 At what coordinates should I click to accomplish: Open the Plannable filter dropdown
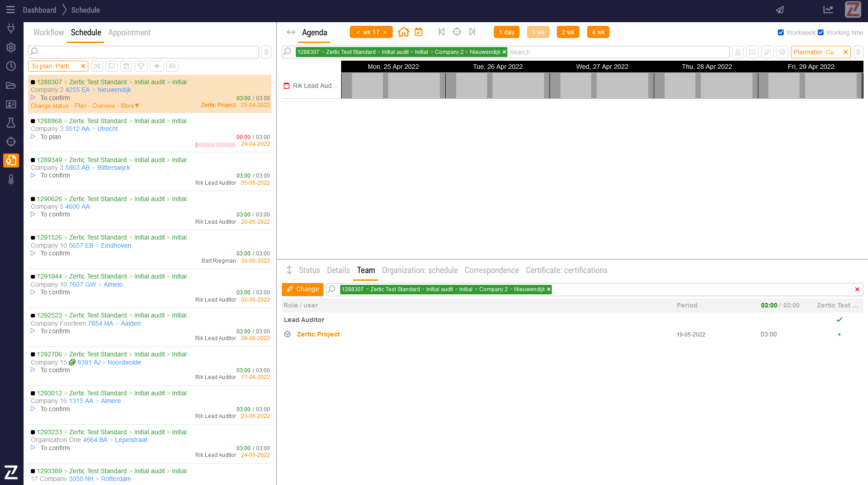click(x=816, y=52)
